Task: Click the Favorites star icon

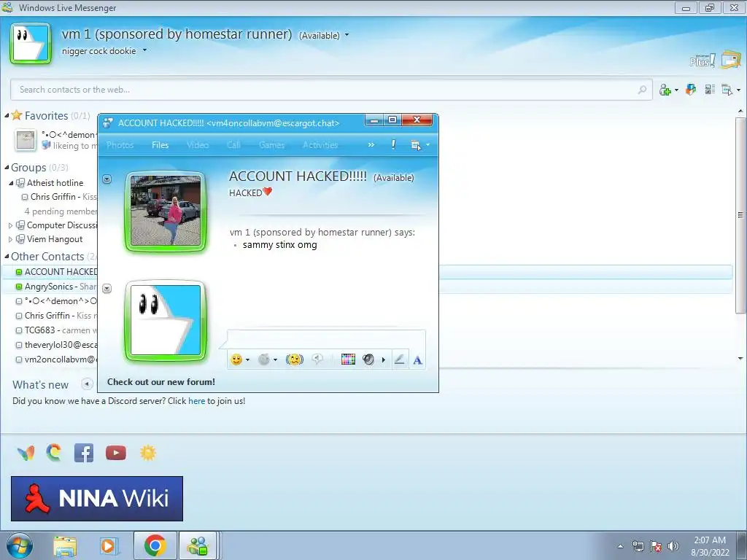Action: [17, 115]
